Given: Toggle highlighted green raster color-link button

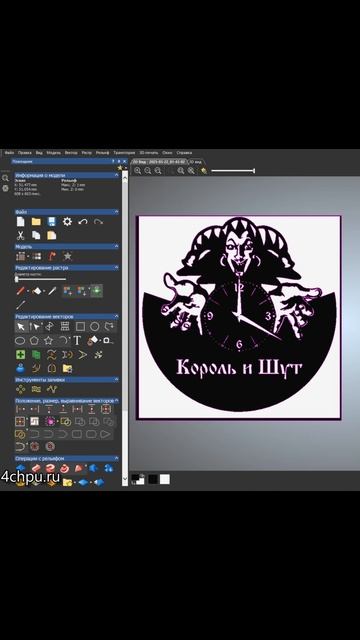Looking at the screenshot, I should (x=97, y=291).
